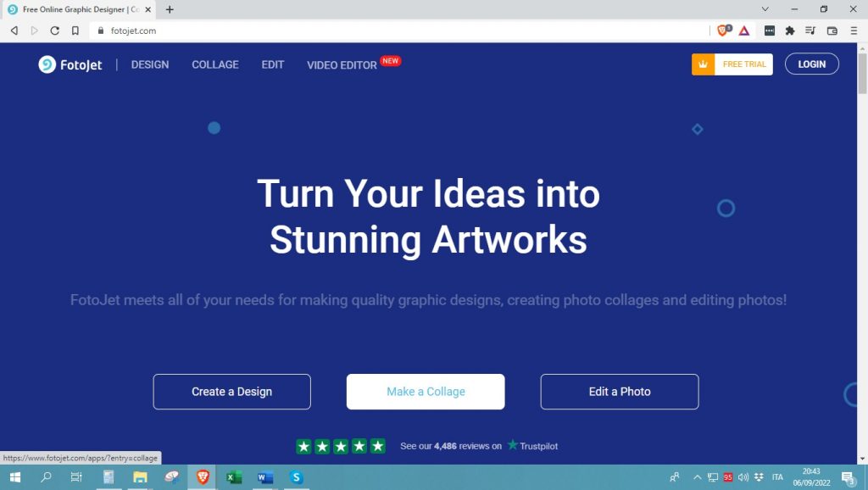Show hidden system tray icons
Screen dimensions: 868x490
click(x=697, y=477)
